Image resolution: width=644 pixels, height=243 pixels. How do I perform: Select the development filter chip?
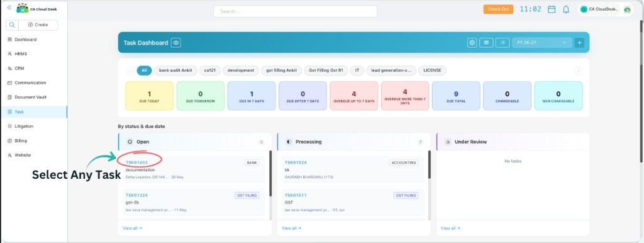click(x=241, y=71)
